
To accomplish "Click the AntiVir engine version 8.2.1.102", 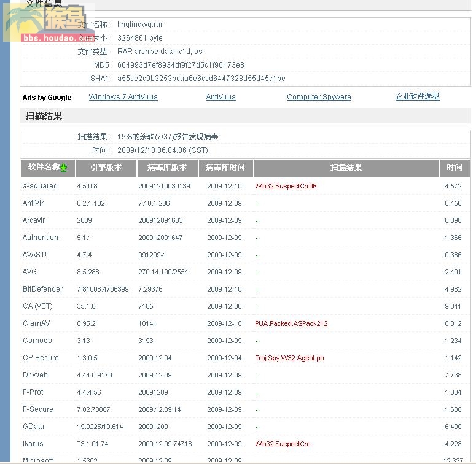I will click(x=91, y=203).
